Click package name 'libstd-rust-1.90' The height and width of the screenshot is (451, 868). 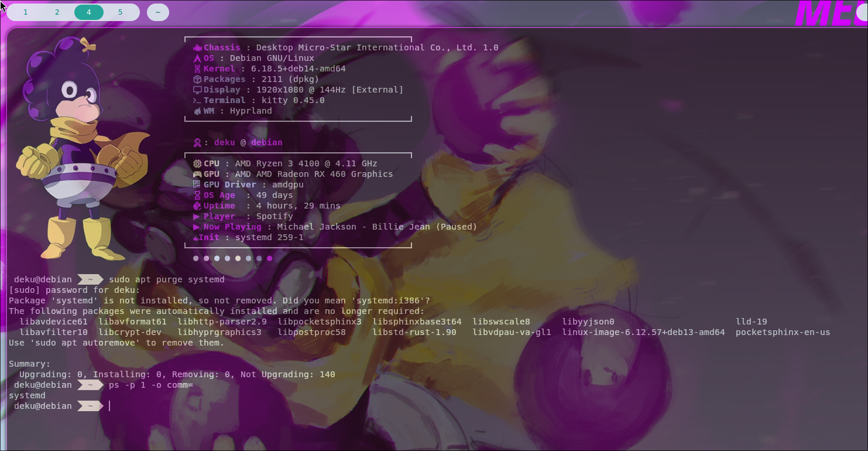(414, 333)
